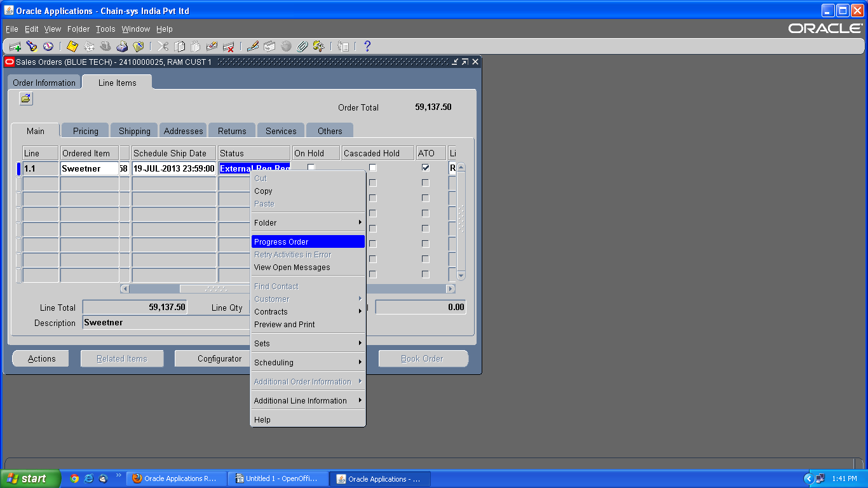This screenshot has width=868, height=488.
Task: Select Copy from the context menu
Action: coord(308,191)
